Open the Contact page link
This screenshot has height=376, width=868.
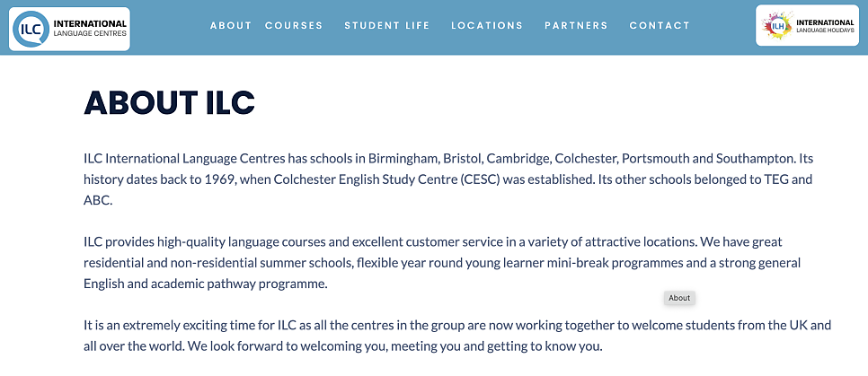tap(660, 25)
